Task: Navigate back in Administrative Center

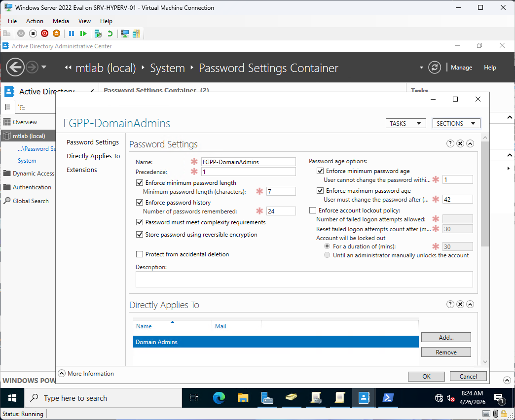Action: [15, 67]
